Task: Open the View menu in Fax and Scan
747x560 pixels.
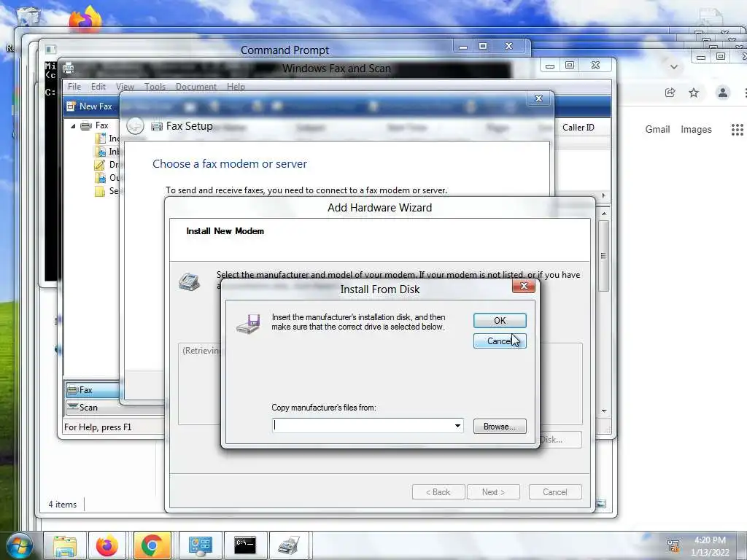Action: coord(125,87)
